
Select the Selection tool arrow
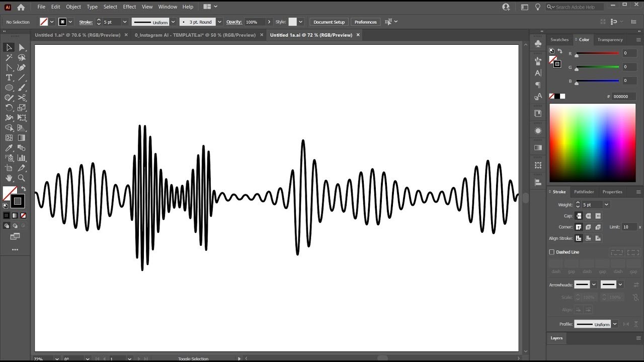[x=9, y=47]
